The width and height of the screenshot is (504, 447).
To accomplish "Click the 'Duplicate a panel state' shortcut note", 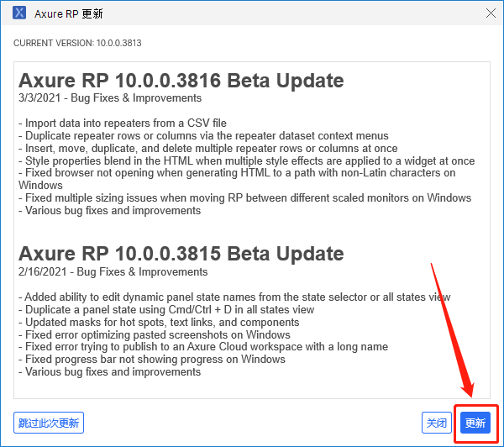I will coord(166,309).
